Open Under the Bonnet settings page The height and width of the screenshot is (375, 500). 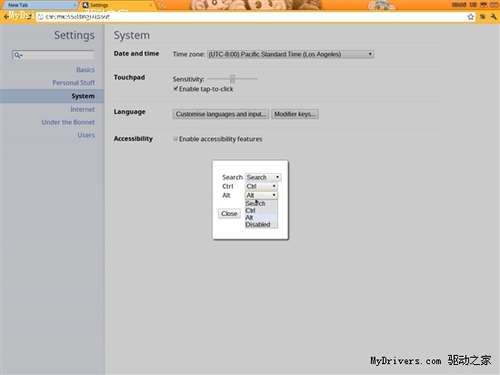pos(68,122)
